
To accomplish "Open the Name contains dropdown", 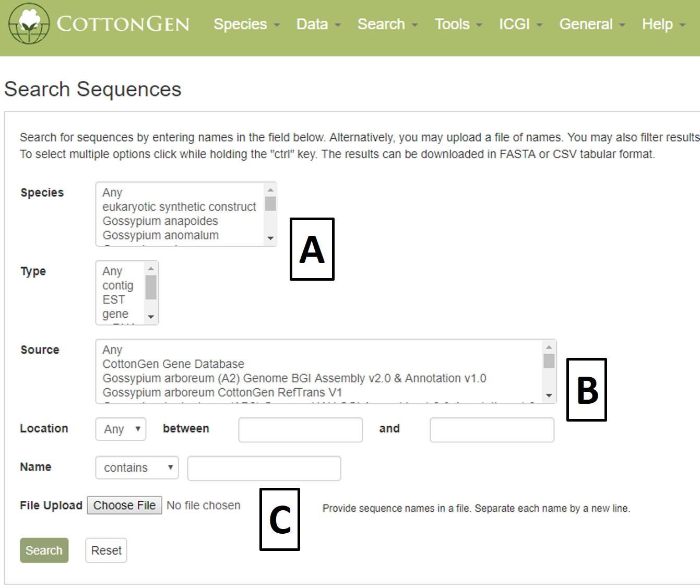I will (x=137, y=467).
